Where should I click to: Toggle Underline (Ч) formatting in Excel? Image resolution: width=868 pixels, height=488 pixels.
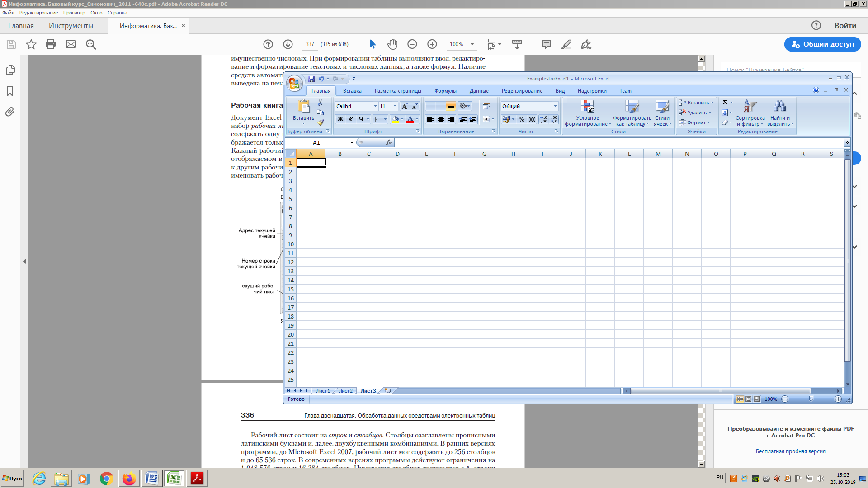pos(361,119)
